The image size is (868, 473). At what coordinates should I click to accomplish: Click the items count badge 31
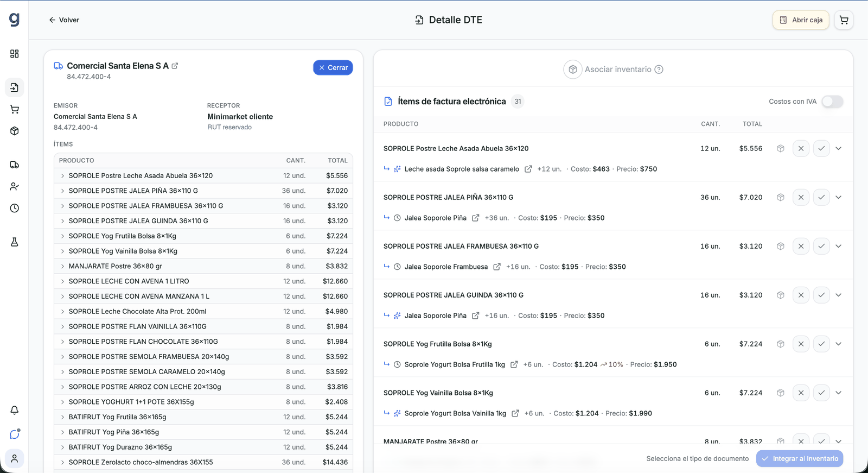coord(518,102)
